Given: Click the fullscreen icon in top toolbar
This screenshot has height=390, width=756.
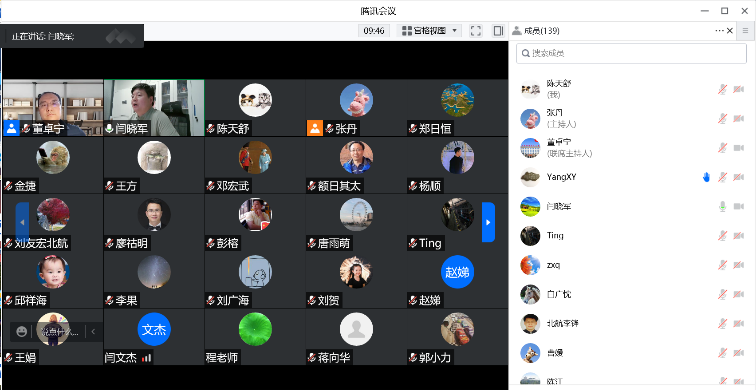Looking at the screenshot, I should [475, 31].
